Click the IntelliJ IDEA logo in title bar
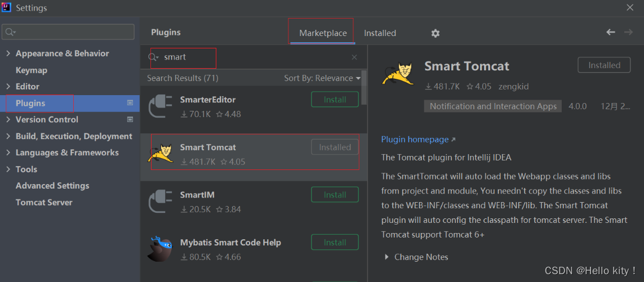644x282 pixels. pyautogui.click(x=6, y=7)
